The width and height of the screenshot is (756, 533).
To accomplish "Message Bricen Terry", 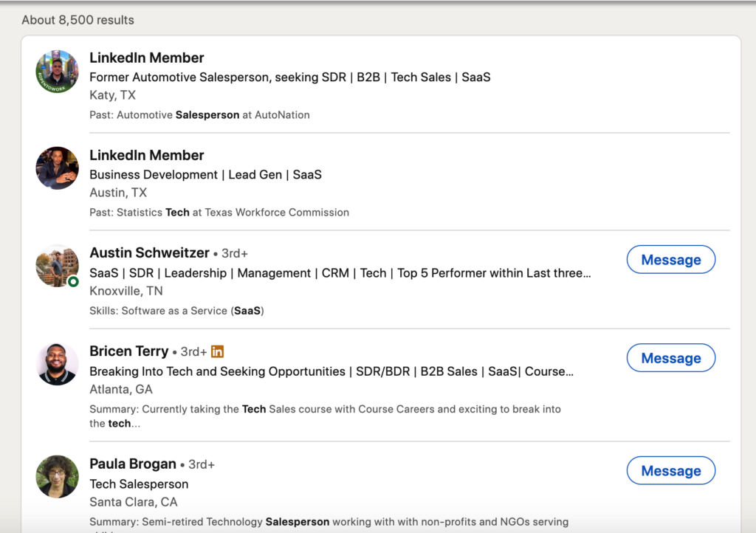I will coord(670,358).
